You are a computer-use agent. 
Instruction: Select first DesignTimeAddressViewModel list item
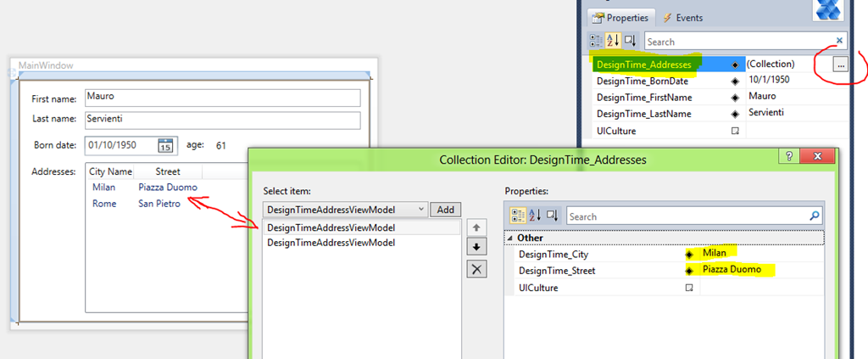point(361,227)
